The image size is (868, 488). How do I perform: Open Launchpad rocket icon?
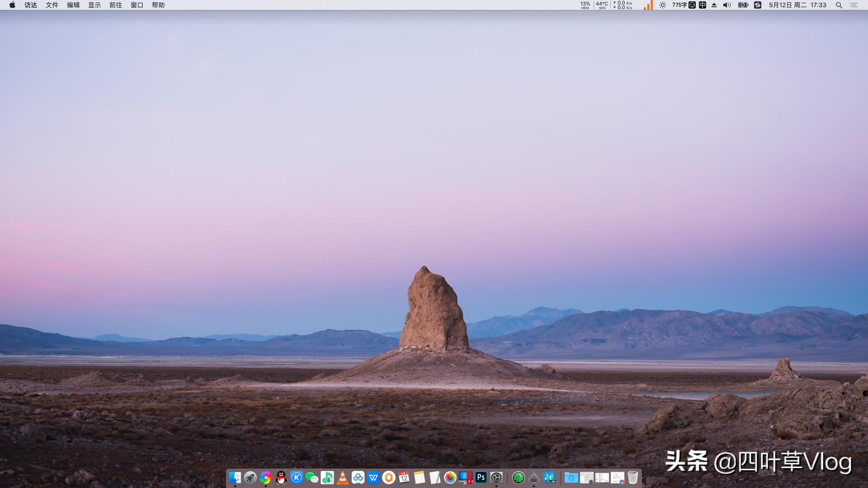tap(250, 478)
